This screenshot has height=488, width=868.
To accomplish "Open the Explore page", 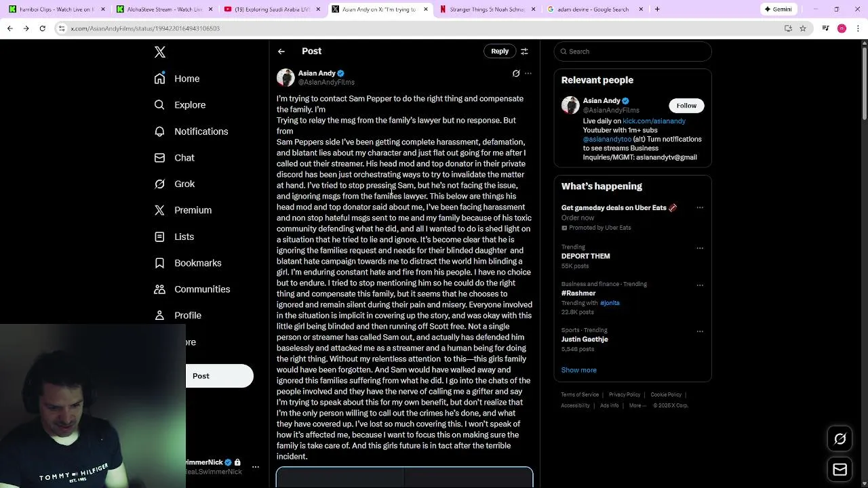I will (180, 105).
